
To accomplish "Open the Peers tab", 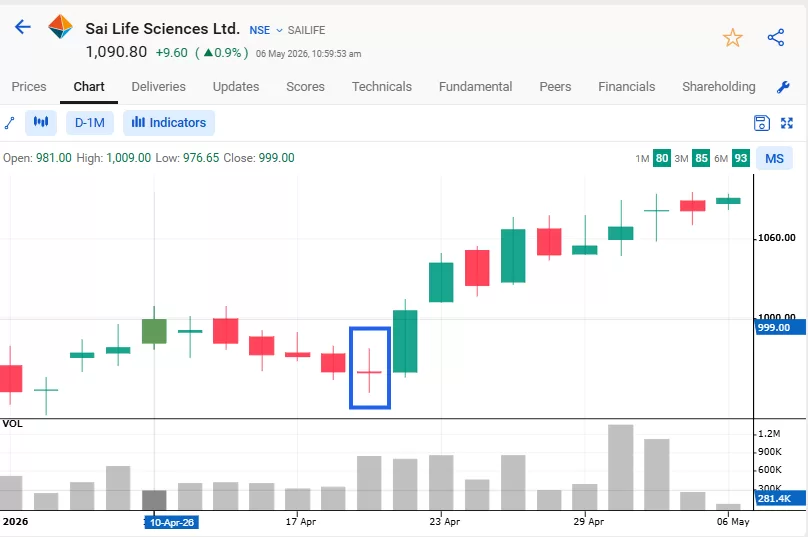I will [555, 87].
